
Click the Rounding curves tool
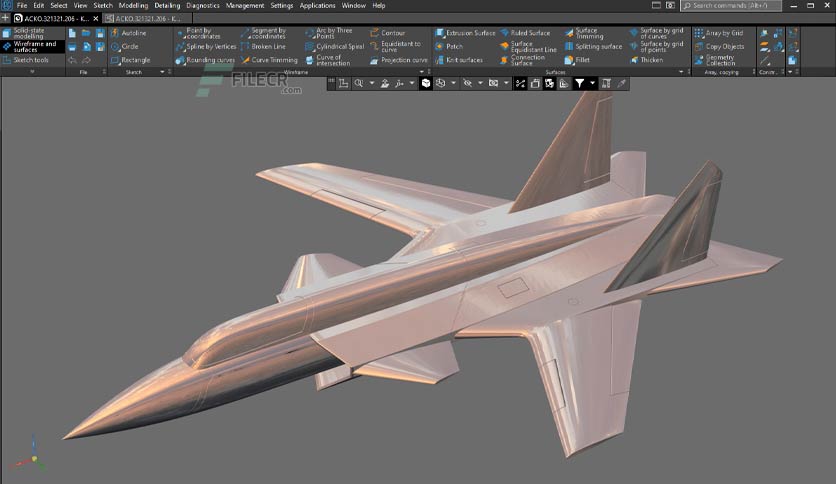205,60
